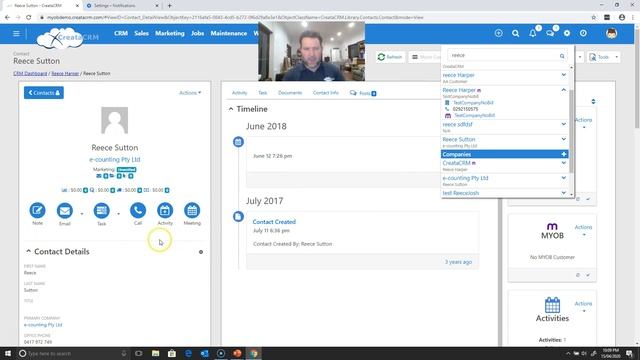The image size is (640, 360).
Task: Click the clock history icon in the header
Action: [x=583, y=33]
